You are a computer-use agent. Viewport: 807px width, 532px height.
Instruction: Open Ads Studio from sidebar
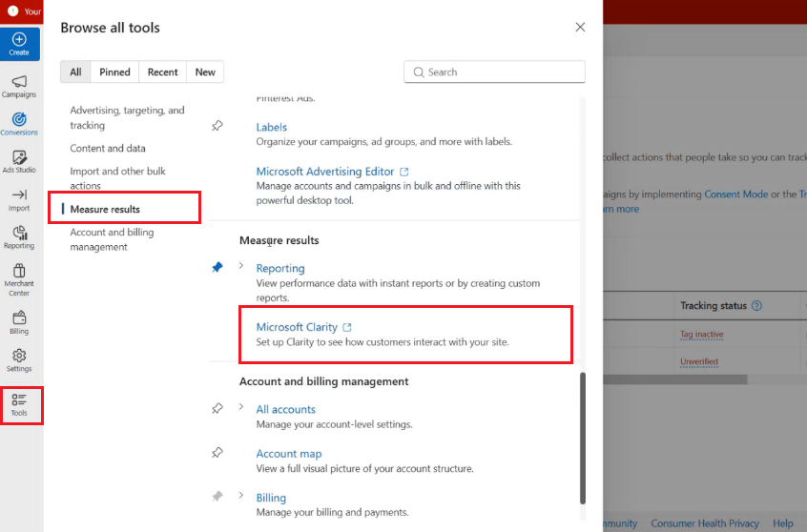(x=19, y=161)
